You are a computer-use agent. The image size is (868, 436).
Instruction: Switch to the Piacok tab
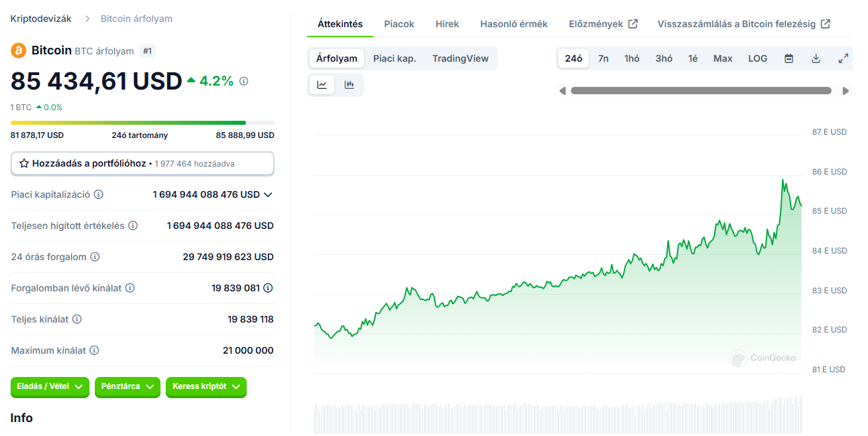pyautogui.click(x=399, y=24)
